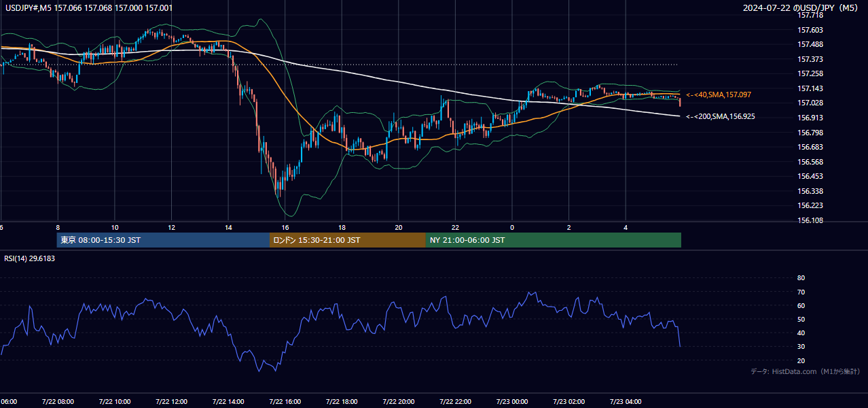The width and height of the screenshot is (868, 408).
Task: Select the 157.373 price axis value
Action: 810,59
